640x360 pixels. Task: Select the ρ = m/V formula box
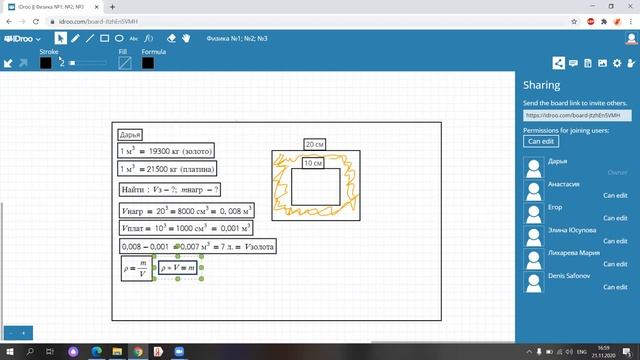(136, 268)
